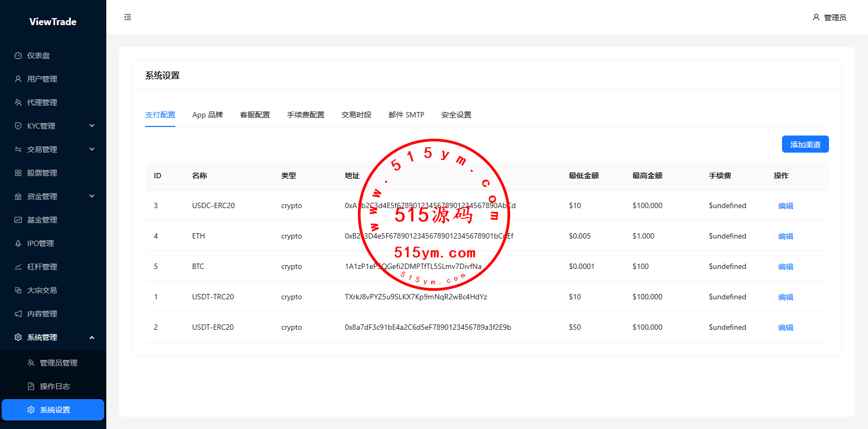868x429 pixels.
Task: Edit the USDT-TRC20 channel row
Action: [x=786, y=297]
